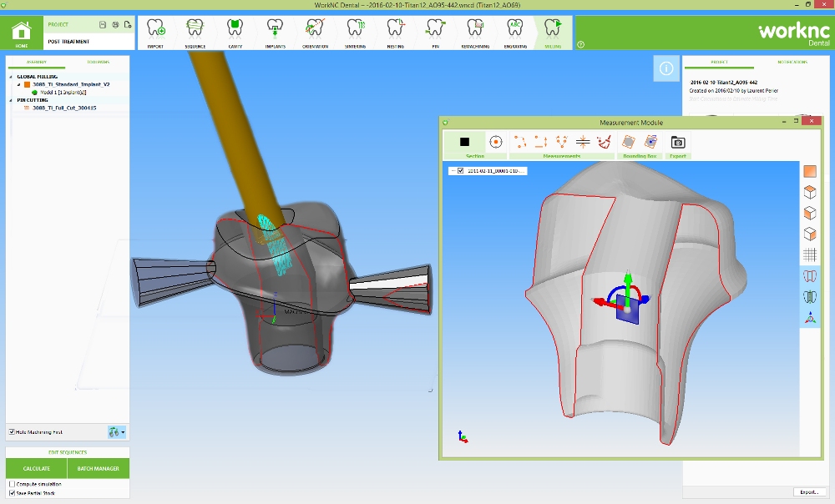Open the Orientation step
The image size is (835, 504).
pos(315,28)
